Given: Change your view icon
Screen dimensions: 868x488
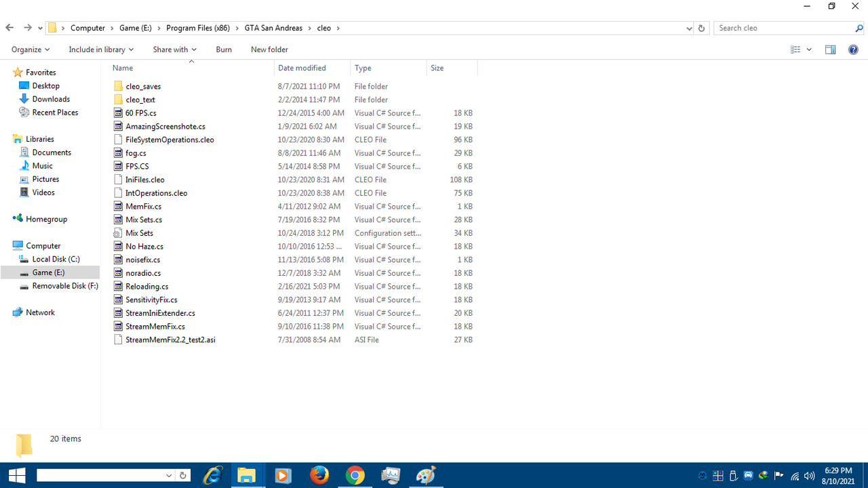Looking at the screenshot, I should 795,49.
